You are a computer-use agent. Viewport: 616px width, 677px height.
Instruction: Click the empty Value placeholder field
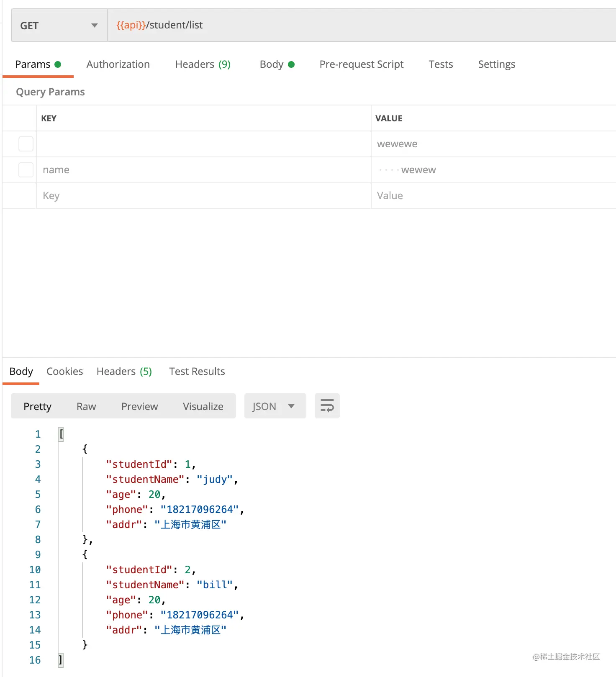pos(493,196)
